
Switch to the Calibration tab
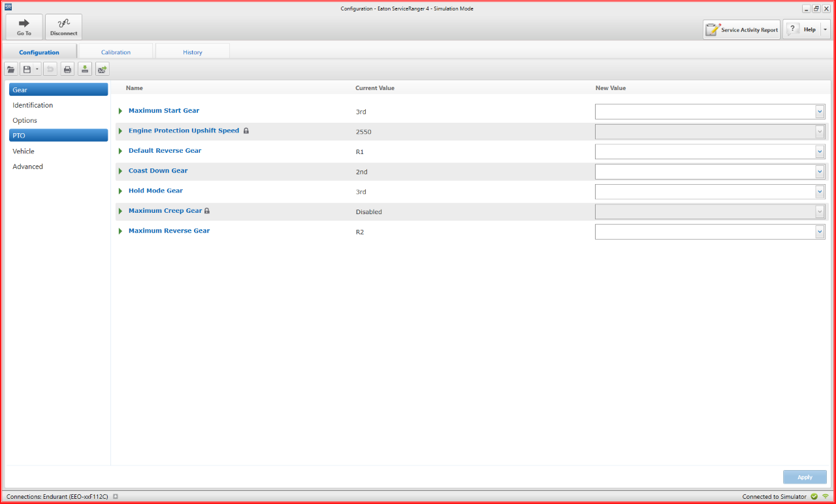point(116,52)
